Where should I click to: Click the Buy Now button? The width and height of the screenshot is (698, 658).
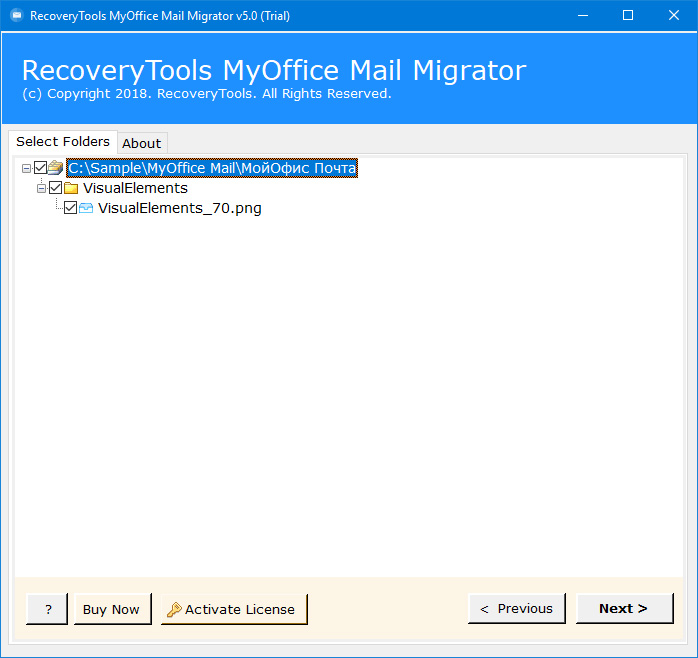113,609
